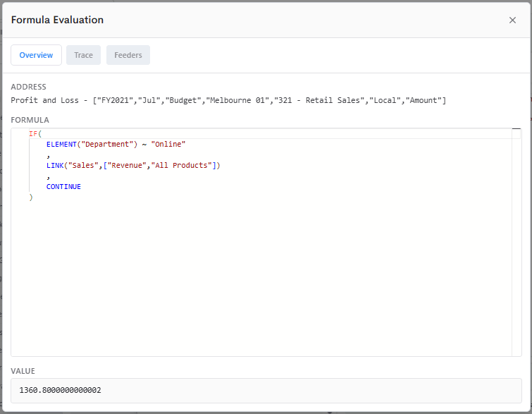
Task: Switch to the Overview tab
Action: [x=37, y=55]
